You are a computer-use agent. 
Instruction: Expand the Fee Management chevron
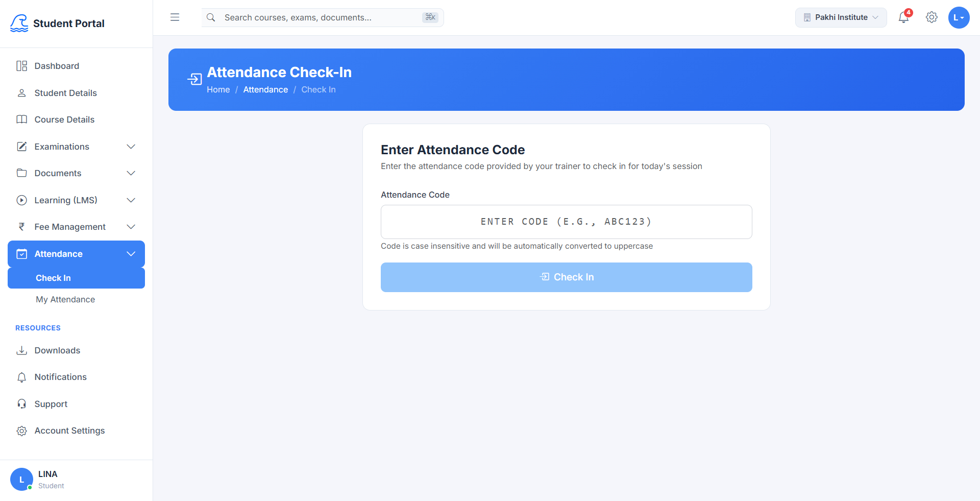tap(131, 227)
